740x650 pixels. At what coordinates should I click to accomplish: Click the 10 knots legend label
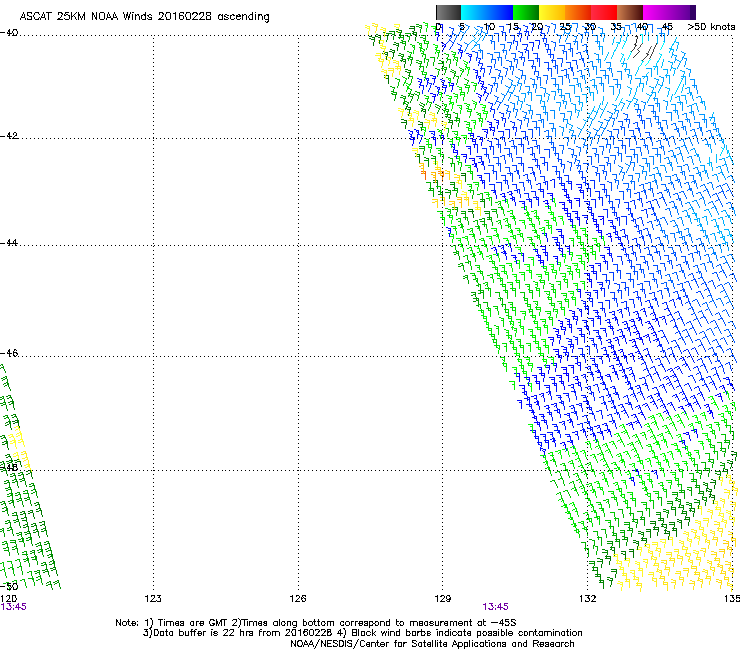(x=489, y=27)
